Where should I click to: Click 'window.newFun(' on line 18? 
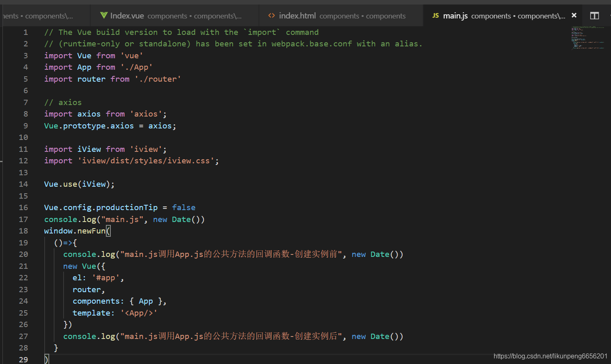pyautogui.click(x=77, y=231)
